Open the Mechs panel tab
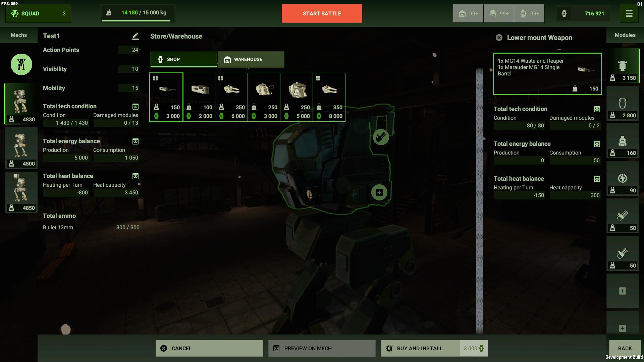Image resolution: width=644 pixels, height=362 pixels. 18,35
